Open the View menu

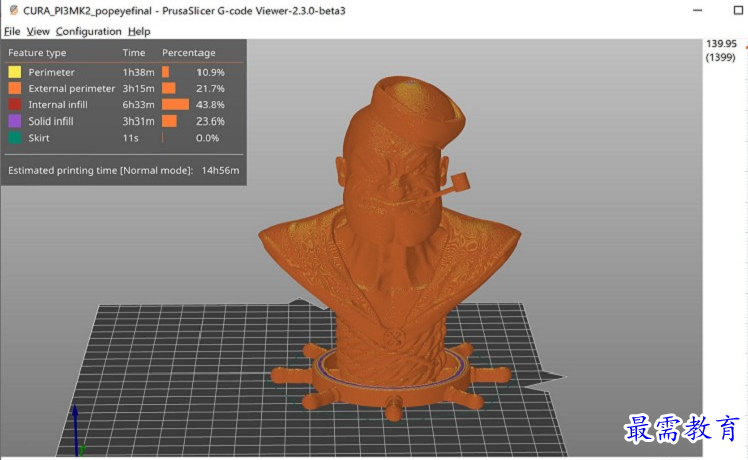(x=38, y=31)
